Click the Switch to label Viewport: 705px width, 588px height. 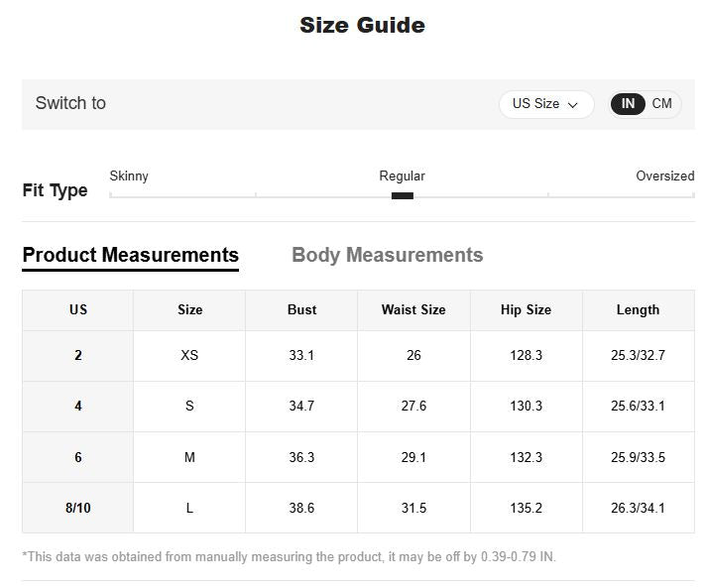(x=70, y=103)
